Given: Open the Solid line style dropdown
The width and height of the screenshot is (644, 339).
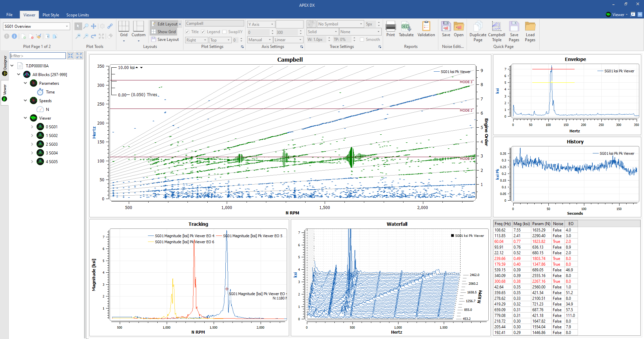Looking at the screenshot, I should click(336, 32).
